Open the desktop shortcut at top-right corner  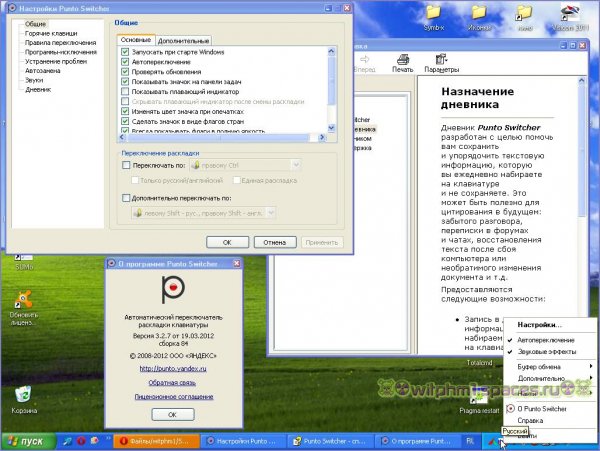tap(570, 17)
